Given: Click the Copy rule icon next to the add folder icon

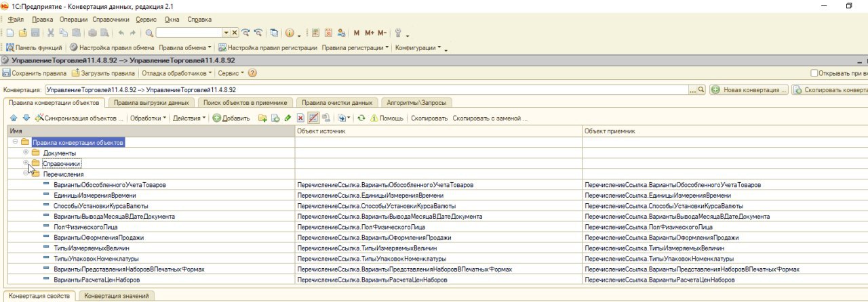Looking at the screenshot, I should 275,118.
